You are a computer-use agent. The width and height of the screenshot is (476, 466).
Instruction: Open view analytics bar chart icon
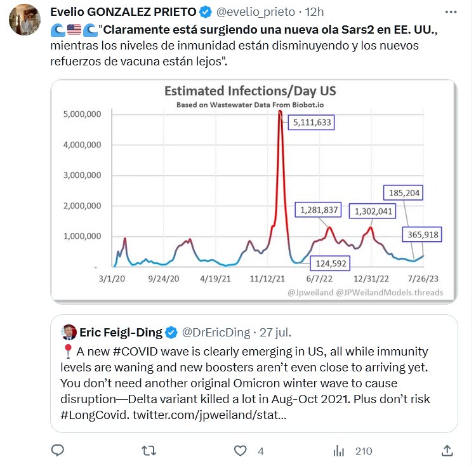coord(339,451)
